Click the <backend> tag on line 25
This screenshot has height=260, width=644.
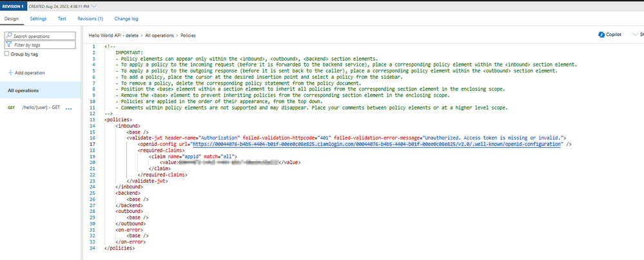(x=128, y=193)
